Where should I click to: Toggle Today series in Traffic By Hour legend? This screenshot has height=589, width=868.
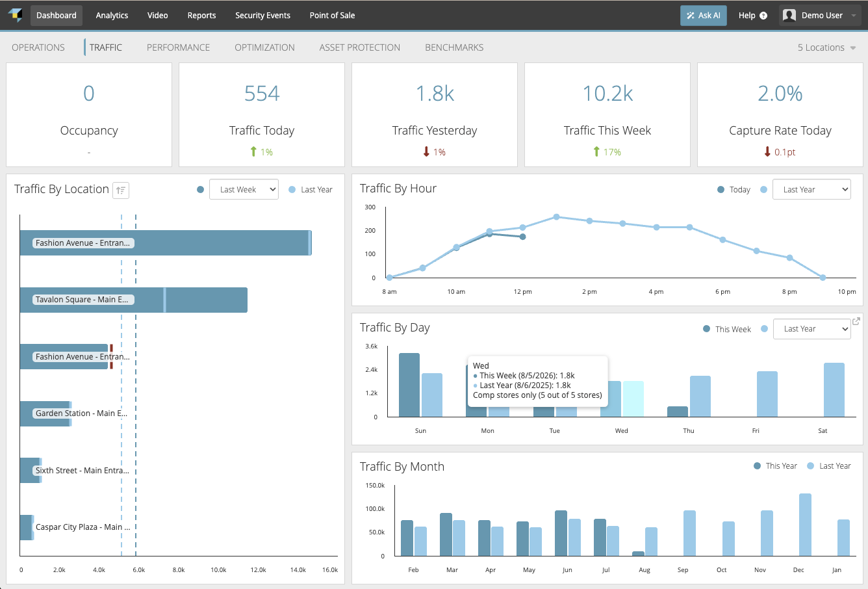[x=734, y=190]
